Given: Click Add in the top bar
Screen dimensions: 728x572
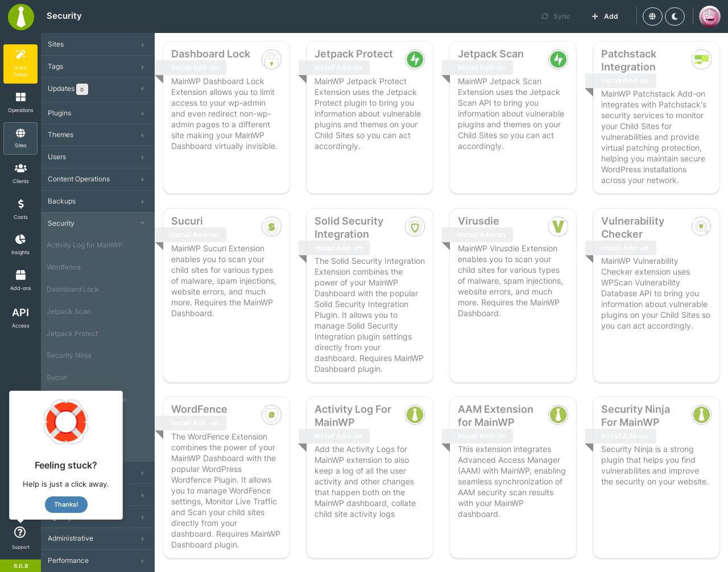Looking at the screenshot, I should tap(605, 16).
